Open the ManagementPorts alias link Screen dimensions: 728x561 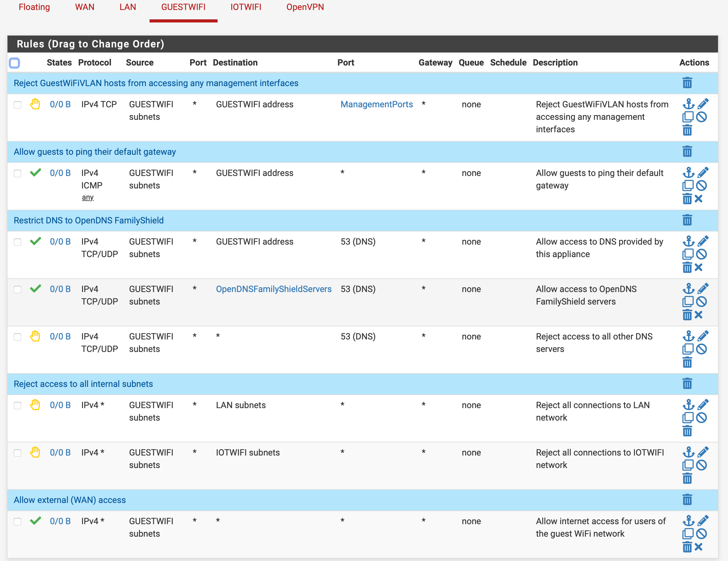tap(376, 104)
